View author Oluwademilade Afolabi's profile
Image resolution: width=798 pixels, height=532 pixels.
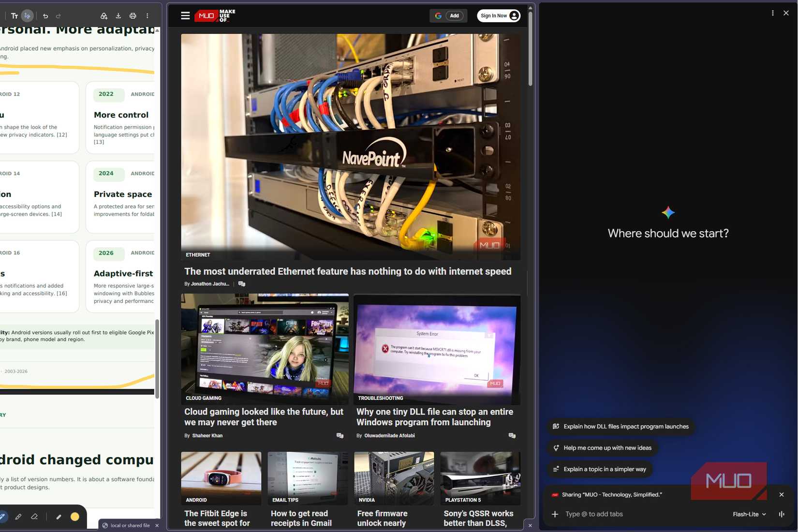click(389, 436)
